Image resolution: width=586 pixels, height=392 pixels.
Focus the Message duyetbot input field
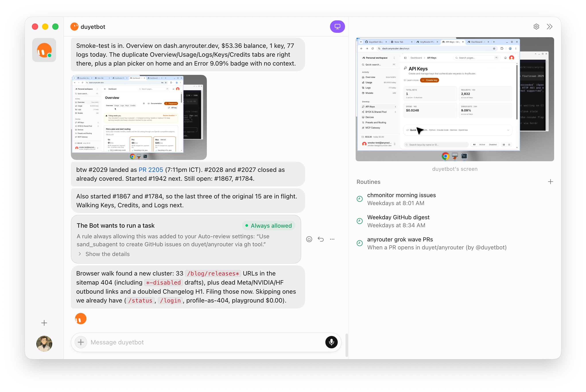point(206,342)
